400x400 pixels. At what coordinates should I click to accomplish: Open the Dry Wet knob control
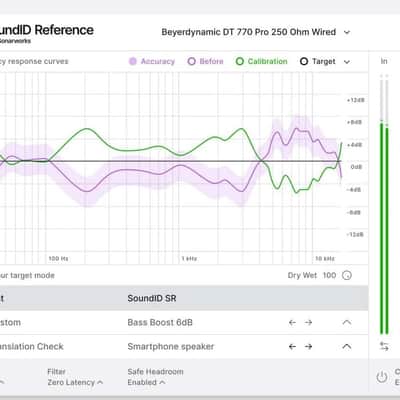click(347, 275)
